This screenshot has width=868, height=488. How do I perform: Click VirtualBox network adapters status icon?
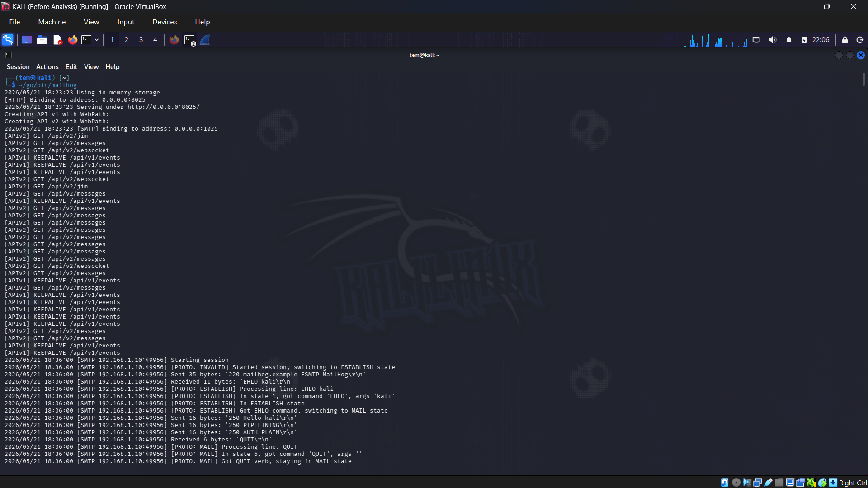coord(757,483)
